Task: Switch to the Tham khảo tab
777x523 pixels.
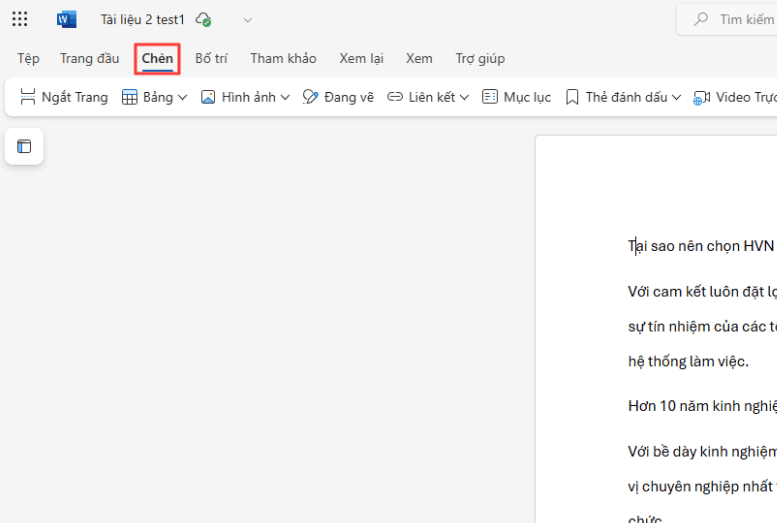Action: tap(283, 58)
